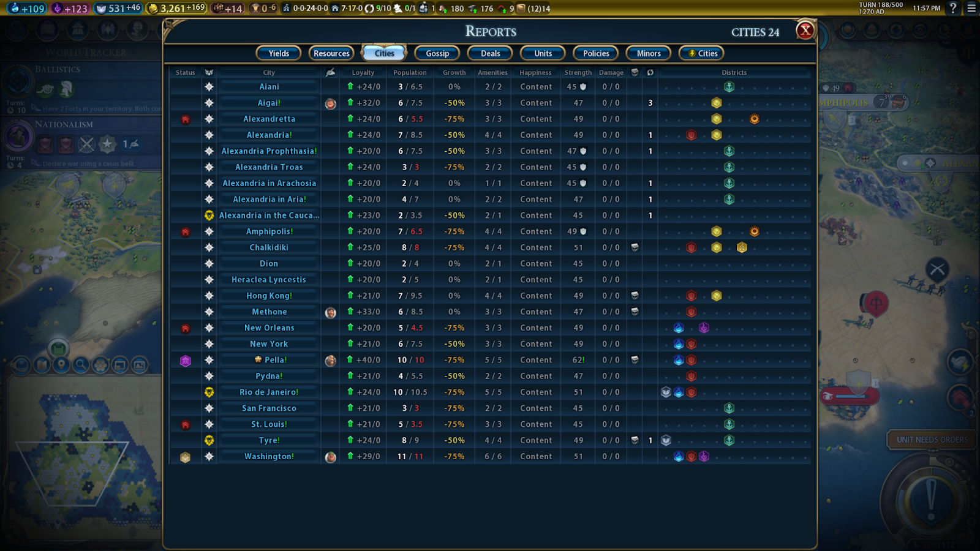
Task: Click the Unit Needs Orders button
Action: coord(932,440)
